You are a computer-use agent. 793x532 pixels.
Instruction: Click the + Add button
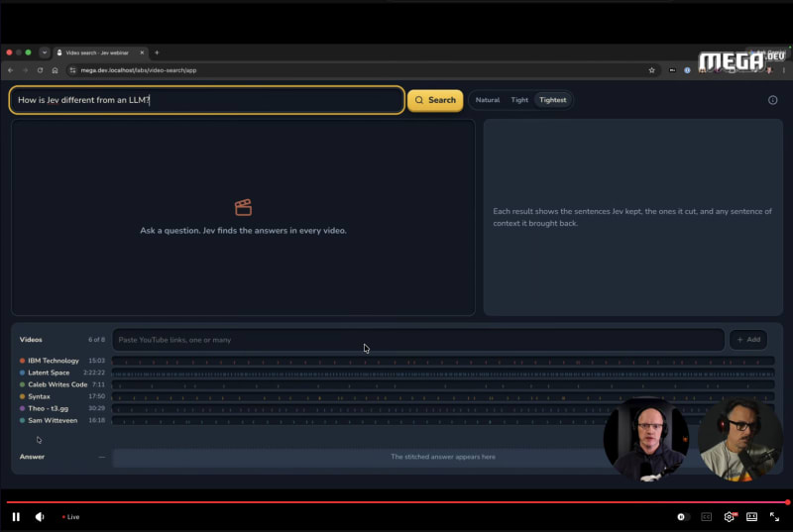(x=748, y=340)
